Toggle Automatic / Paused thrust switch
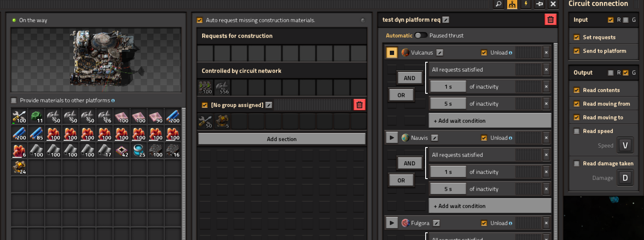The height and width of the screenshot is (240, 644). click(421, 35)
